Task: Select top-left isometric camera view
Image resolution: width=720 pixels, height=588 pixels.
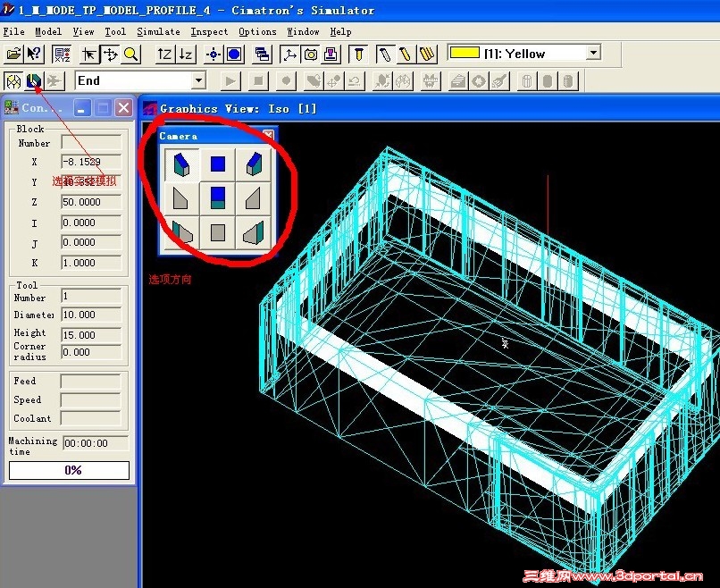Action: (x=181, y=164)
